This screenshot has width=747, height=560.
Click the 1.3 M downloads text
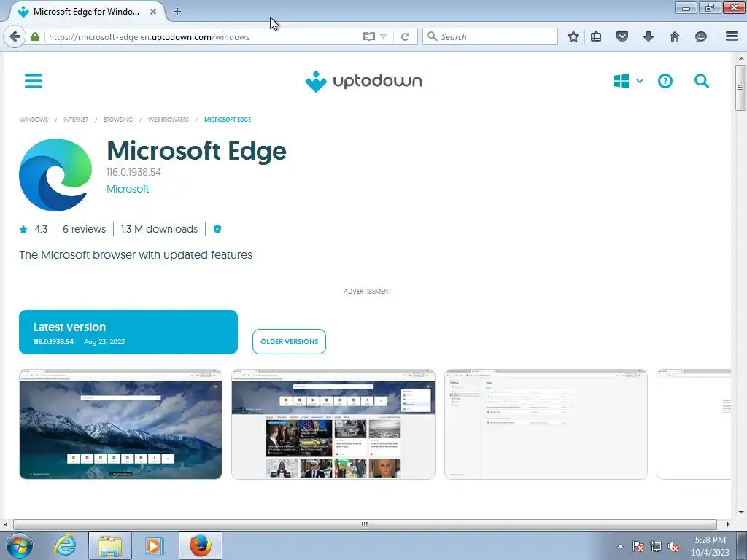159,229
